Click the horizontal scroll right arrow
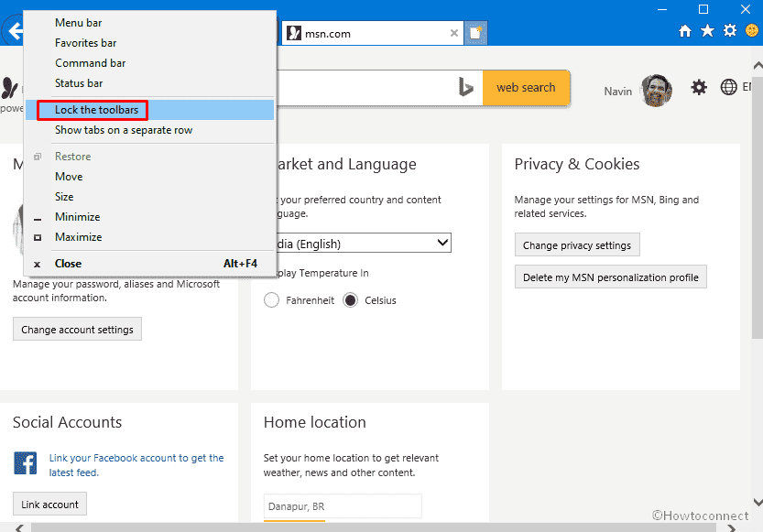The height and width of the screenshot is (532, 763). [731, 527]
